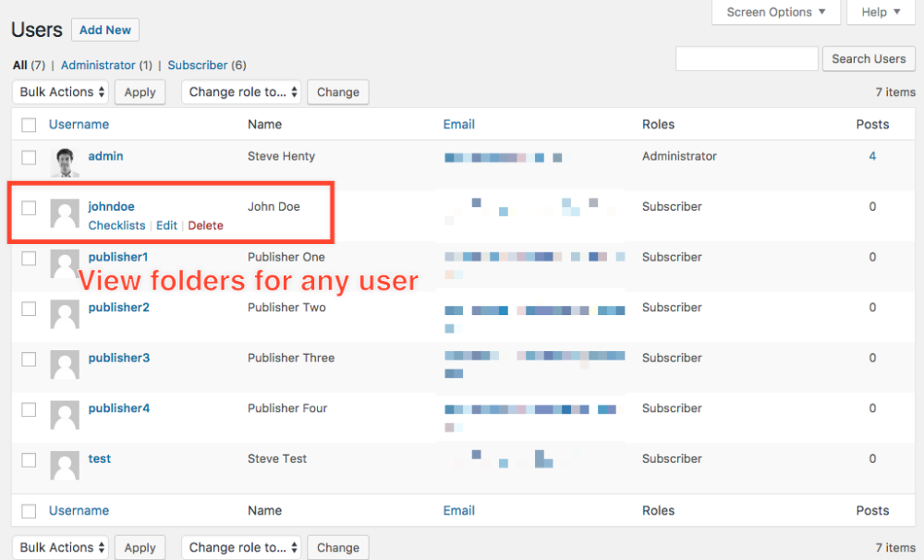The height and width of the screenshot is (560, 924).
Task: Click inside the user search field
Action: click(x=747, y=59)
